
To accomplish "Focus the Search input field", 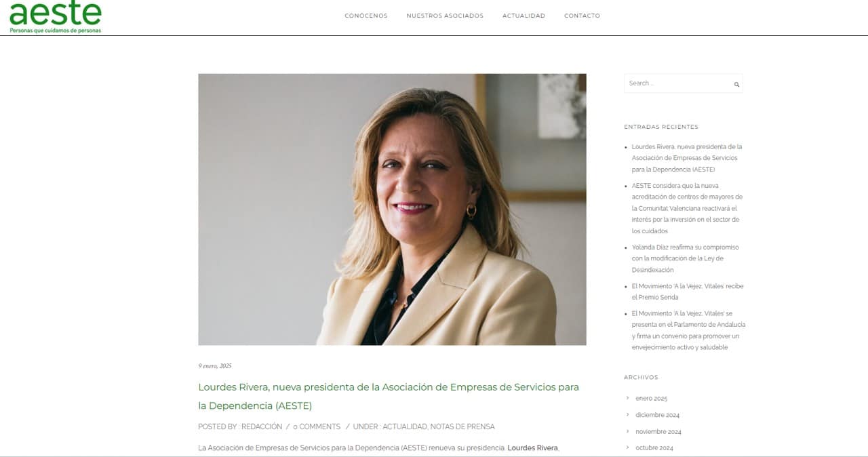I will (678, 83).
